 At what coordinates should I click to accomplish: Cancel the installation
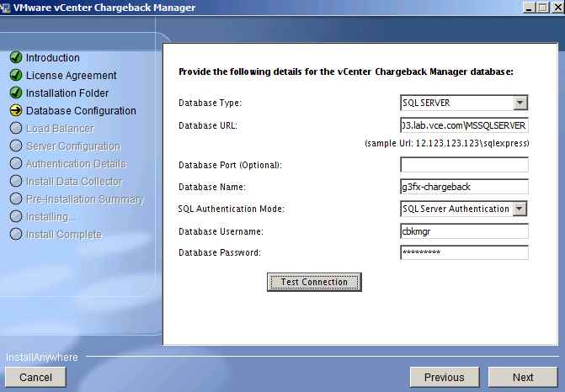35,377
